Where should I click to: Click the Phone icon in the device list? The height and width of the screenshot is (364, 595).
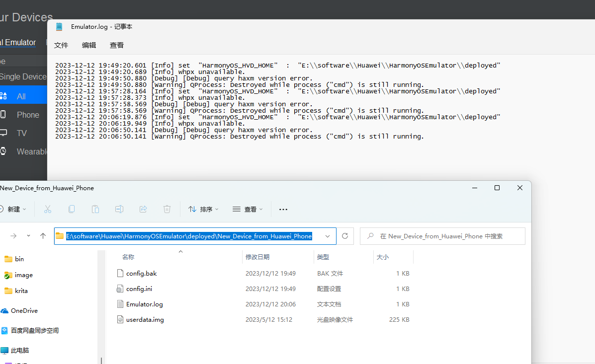(x=3, y=114)
